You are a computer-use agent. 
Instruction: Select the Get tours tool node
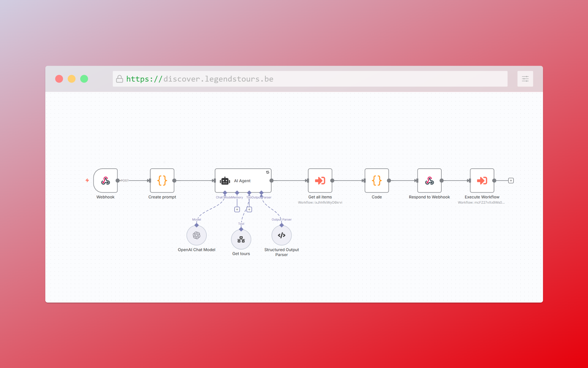pyautogui.click(x=241, y=240)
